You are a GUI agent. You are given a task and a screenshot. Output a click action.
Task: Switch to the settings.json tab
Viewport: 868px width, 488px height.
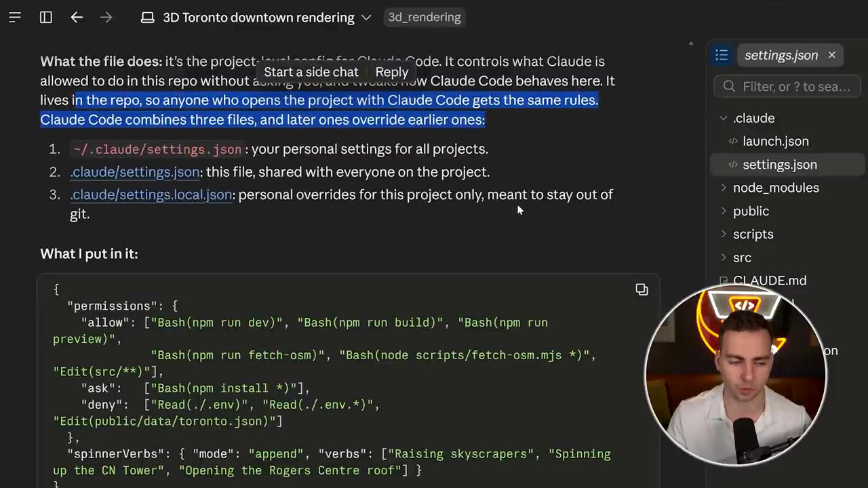tap(781, 56)
